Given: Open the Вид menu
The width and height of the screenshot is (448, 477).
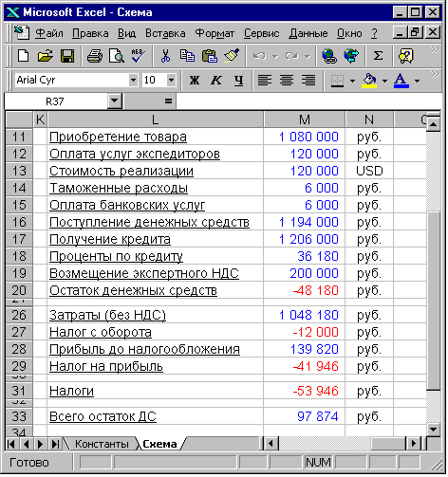Looking at the screenshot, I should [x=126, y=33].
